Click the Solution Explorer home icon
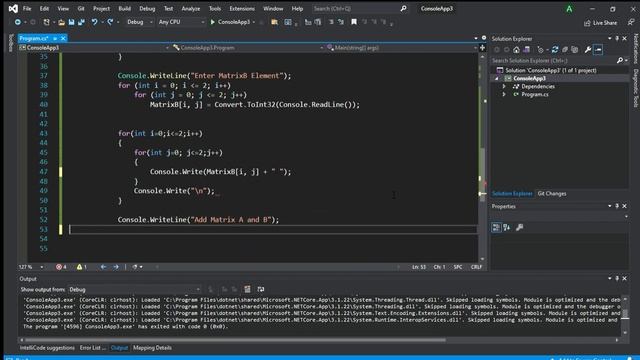Viewport: 640px width, 360px height. [x=516, y=50]
